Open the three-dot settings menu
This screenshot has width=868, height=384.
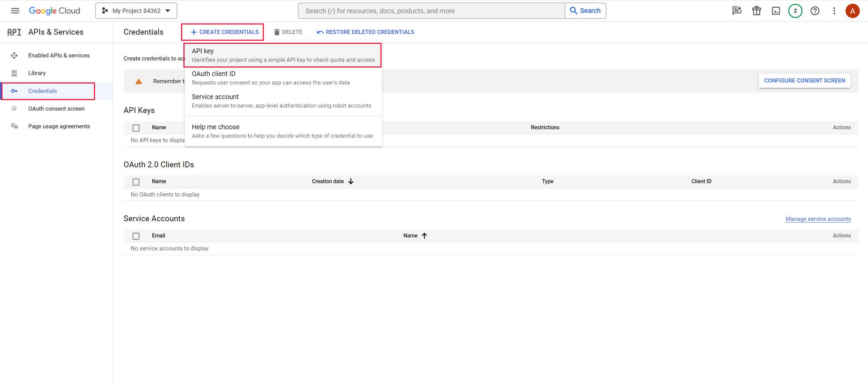(834, 11)
